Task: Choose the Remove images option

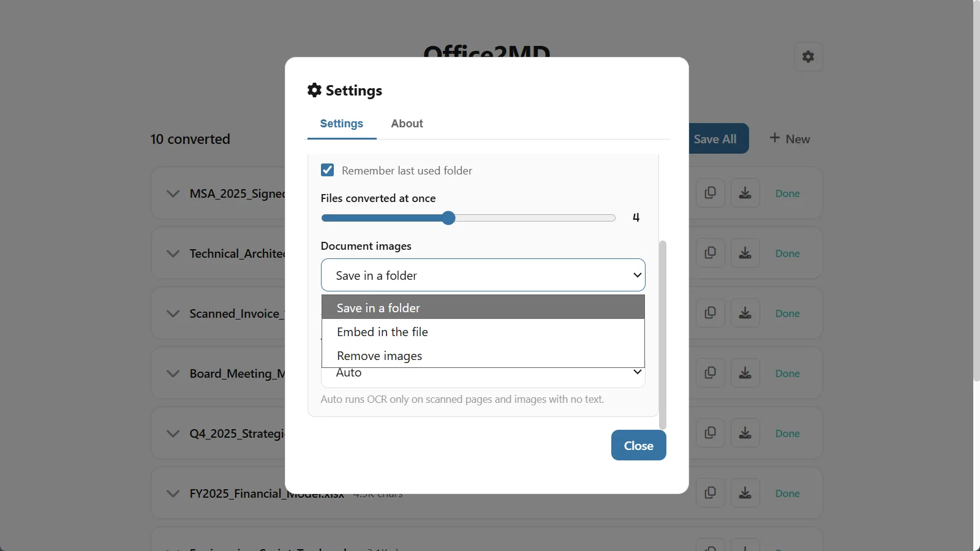Action: [x=483, y=356]
